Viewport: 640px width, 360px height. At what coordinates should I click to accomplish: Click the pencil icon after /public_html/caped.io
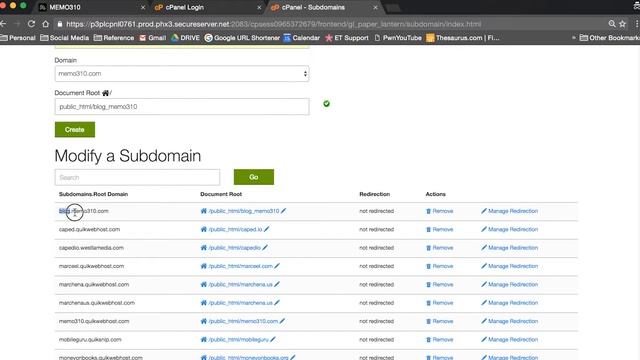tap(267, 229)
